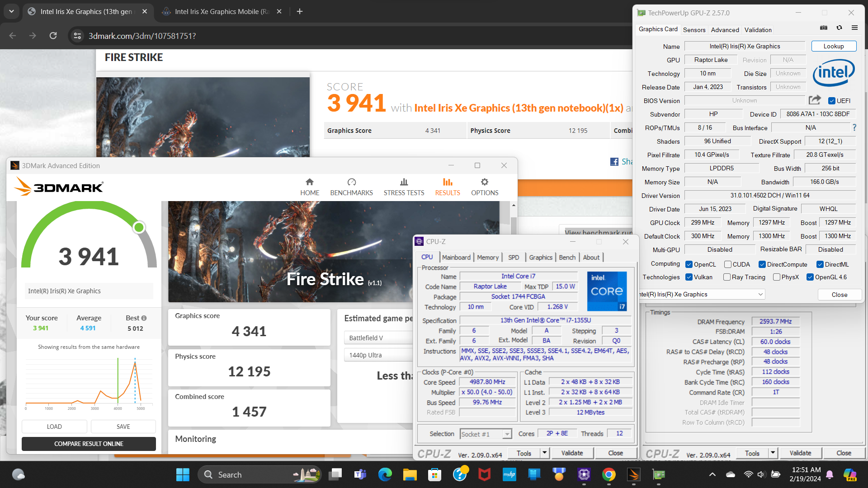Open GPU-Z hamburger menu
Image resolution: width=868 pixels, height=488 pixels.
[x=854, y=28]
